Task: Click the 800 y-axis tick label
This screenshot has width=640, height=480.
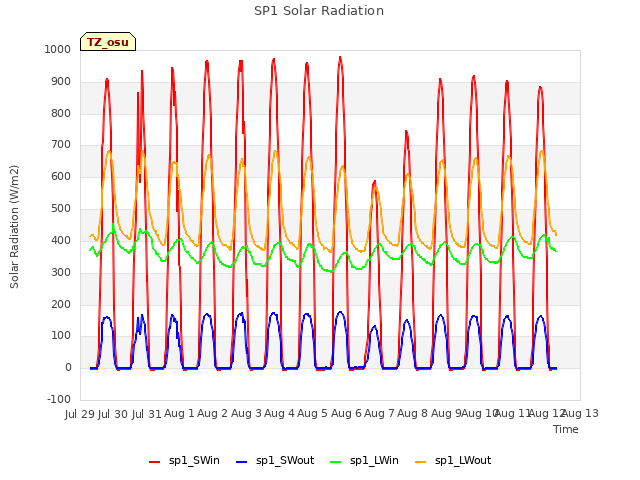Action: pos(61,113)
